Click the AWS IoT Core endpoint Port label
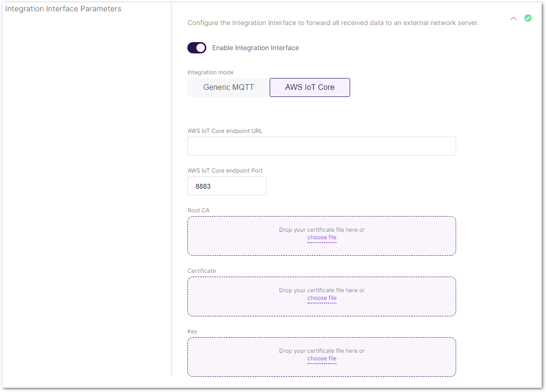This screenshot has width=546, height=392. [225, 170]
